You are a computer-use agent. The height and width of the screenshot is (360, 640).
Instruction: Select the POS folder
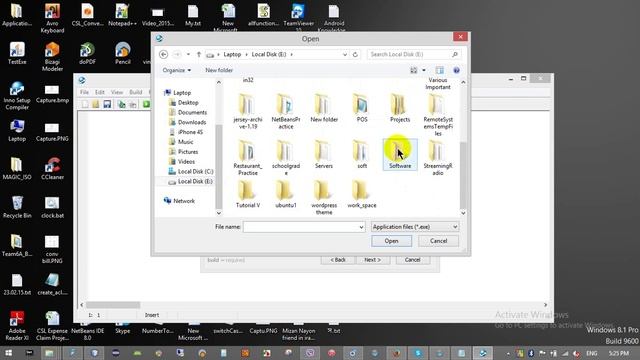pos(362,108)
